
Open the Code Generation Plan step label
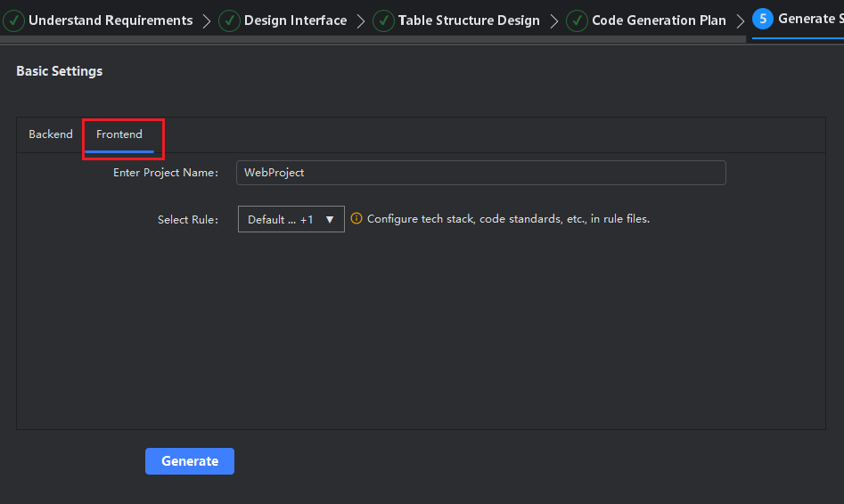(x=659, y=20)
